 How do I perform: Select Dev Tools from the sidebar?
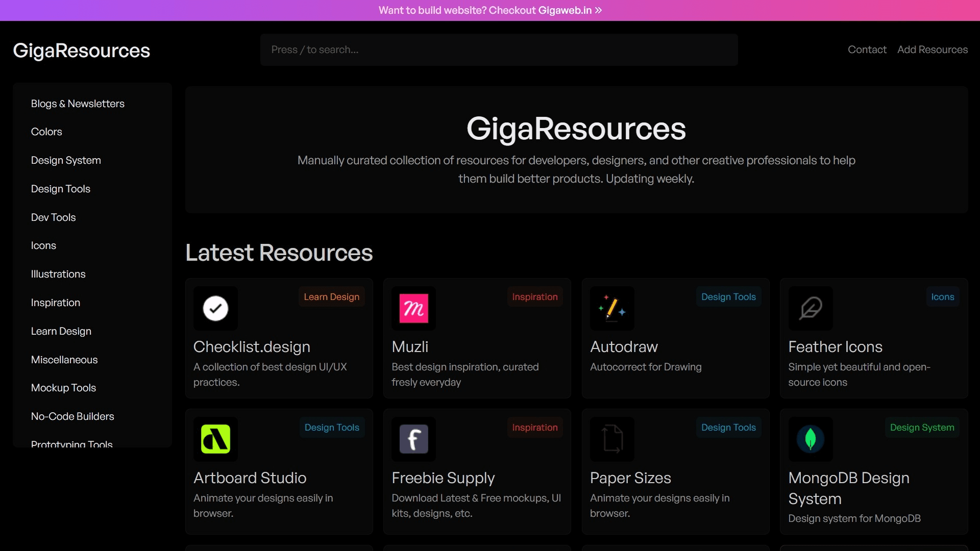[53, 217]
